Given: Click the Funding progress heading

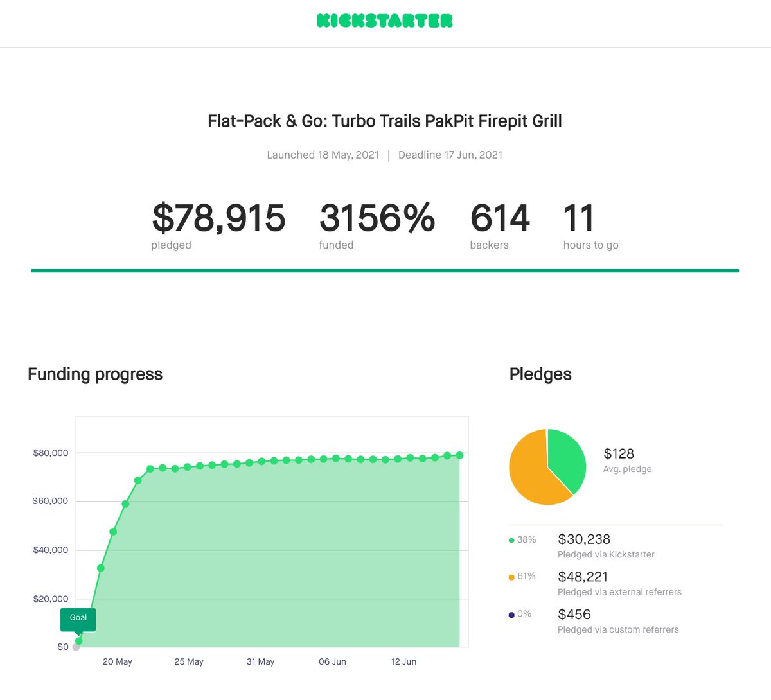Looking at the screenshot, I should pos(95,374).
